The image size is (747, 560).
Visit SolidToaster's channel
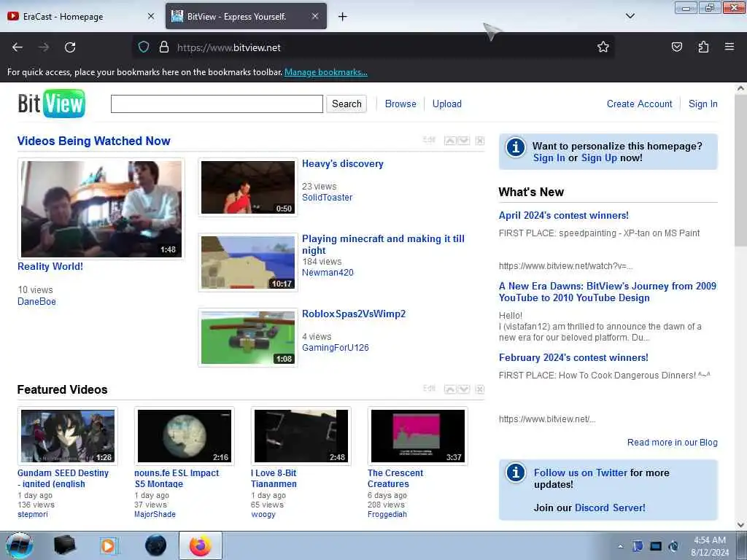(328, 197)
